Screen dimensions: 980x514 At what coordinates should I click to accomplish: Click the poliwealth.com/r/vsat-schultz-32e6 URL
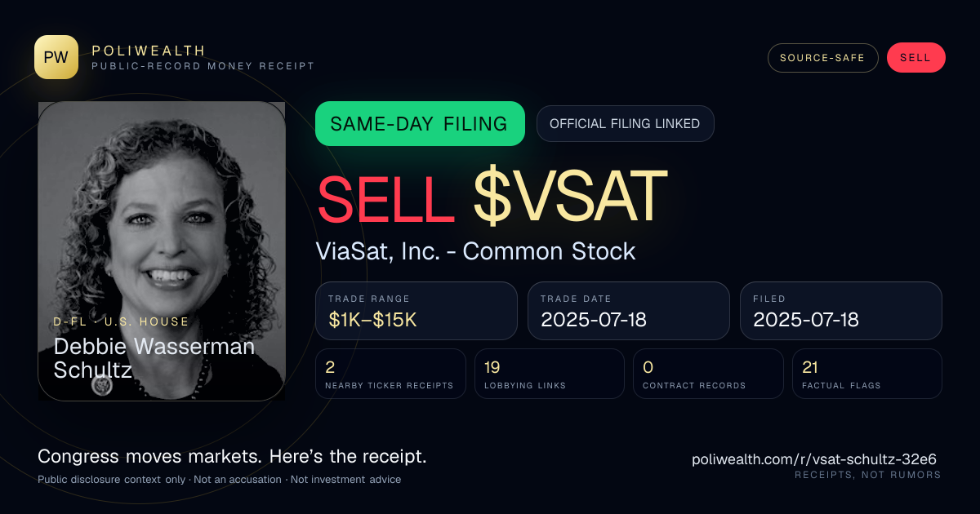tap(814, 459)
